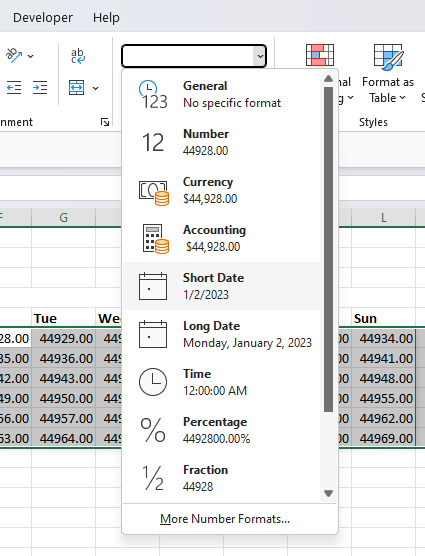Expand the Merge & Center dropdown arrow
The image size is (425, 556).
(95, 88)
